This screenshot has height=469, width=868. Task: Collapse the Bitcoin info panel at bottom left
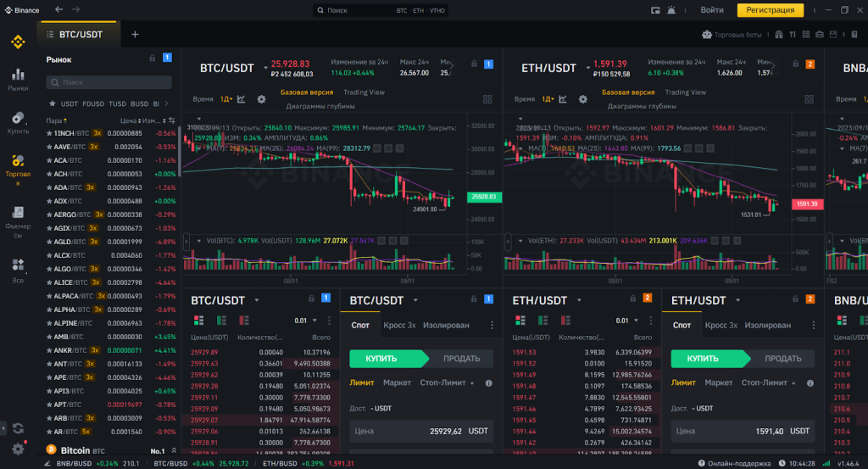pyautogui.click(x=174, y=450)
